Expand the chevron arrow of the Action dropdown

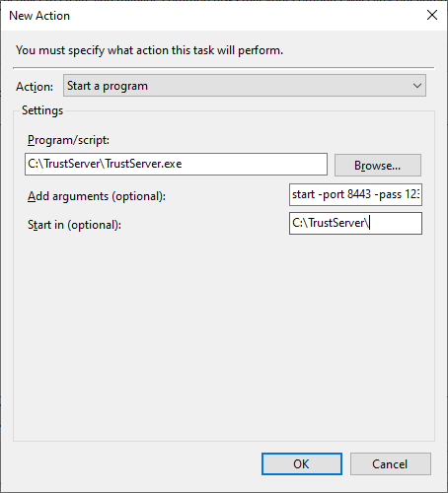(x=416, y=86)
